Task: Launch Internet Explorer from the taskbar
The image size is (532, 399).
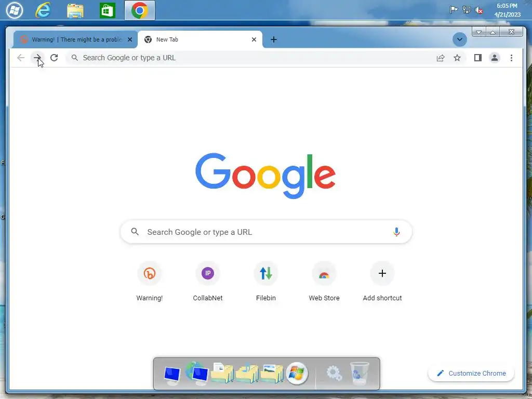Action: tap(43, 10)
